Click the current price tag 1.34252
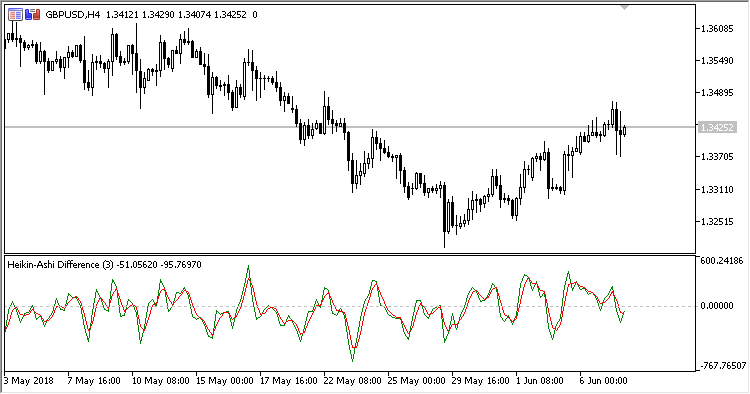This screenshot has width=750, height=394. coord(717,127)
